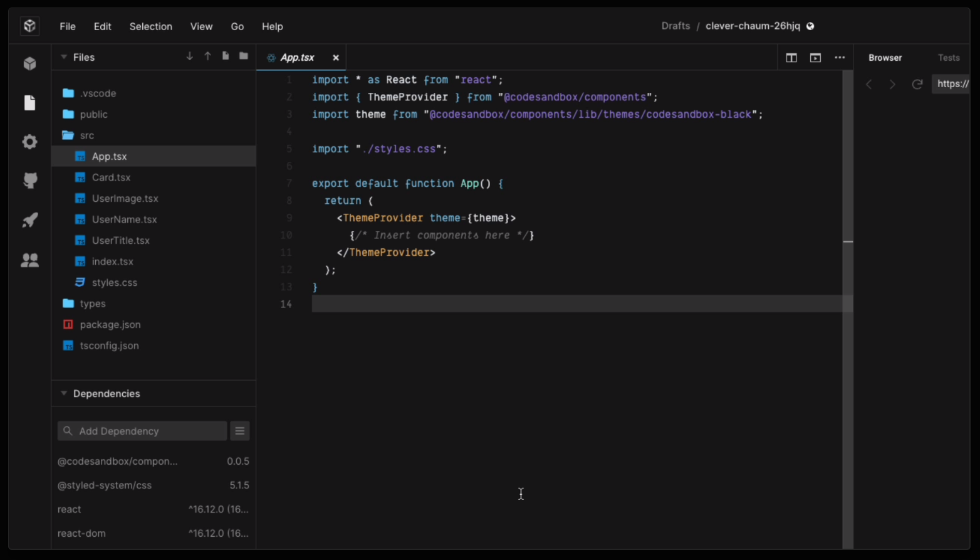Viewport: 980px width, 560px height.
Task: Open the Live collaboration people icon
Action: (29, 260)
